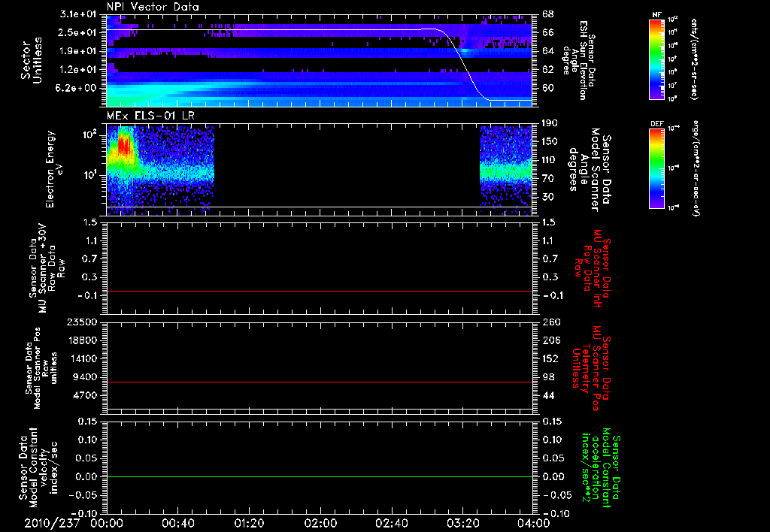Viewport: 770px width, 532px height.
Task: Click the 'Electron Energy eV' axis label
Action: coord(55,170)
